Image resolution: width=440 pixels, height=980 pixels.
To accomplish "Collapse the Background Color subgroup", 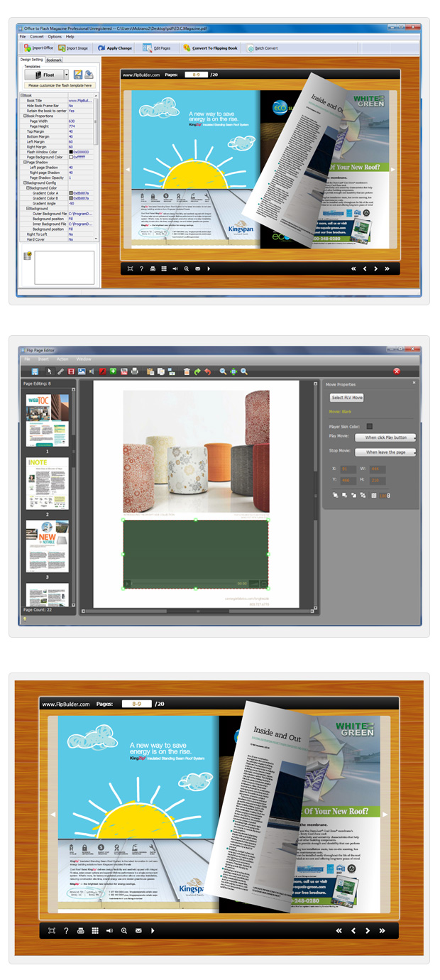I will click(28, 188).
